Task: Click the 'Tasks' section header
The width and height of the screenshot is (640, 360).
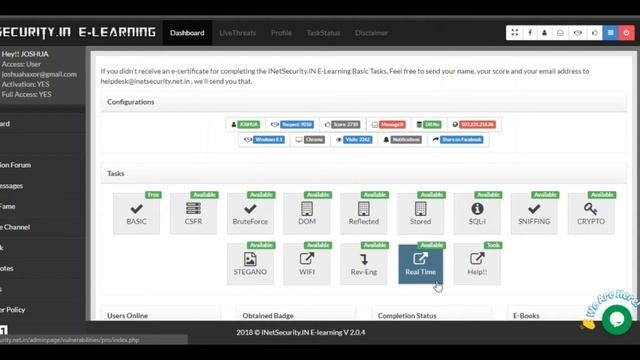Action: point(116,173)
